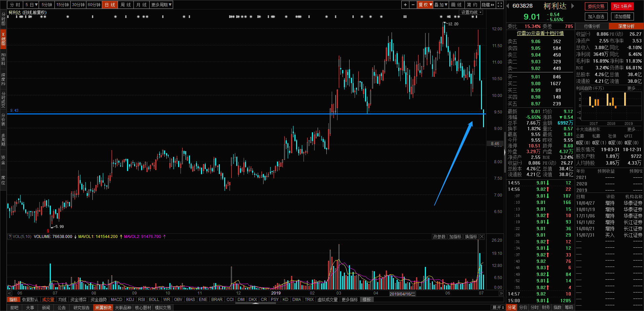
Task: Toggle 画线 drawing line mode
Action: (x=456, y=5)
